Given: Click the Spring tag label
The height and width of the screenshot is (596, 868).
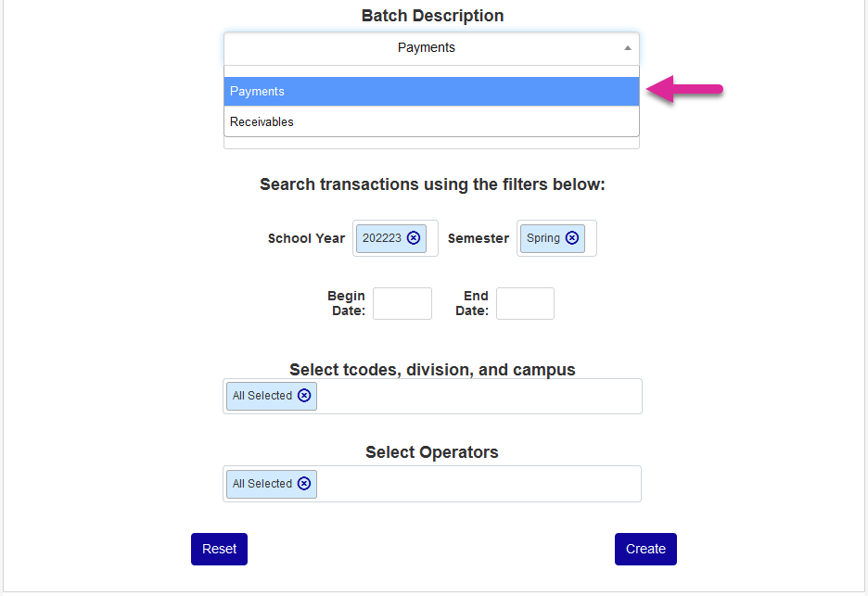Looking at the screenshot, I should 543,238.
